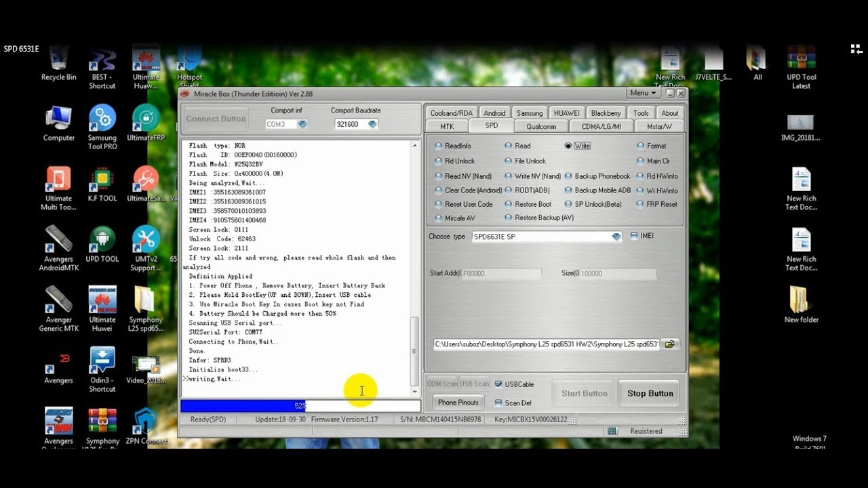
Task: Click the Registered status bar entry
Action: (x=646, y=431)
